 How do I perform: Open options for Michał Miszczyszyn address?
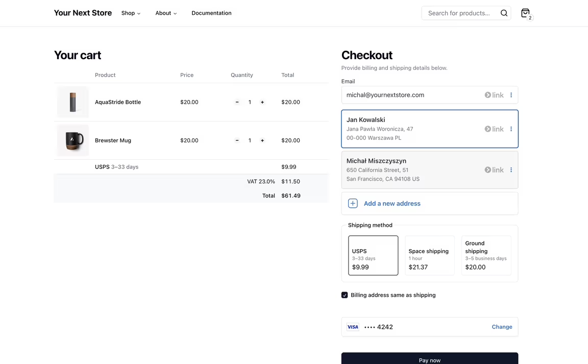click(x=511, y=170)
